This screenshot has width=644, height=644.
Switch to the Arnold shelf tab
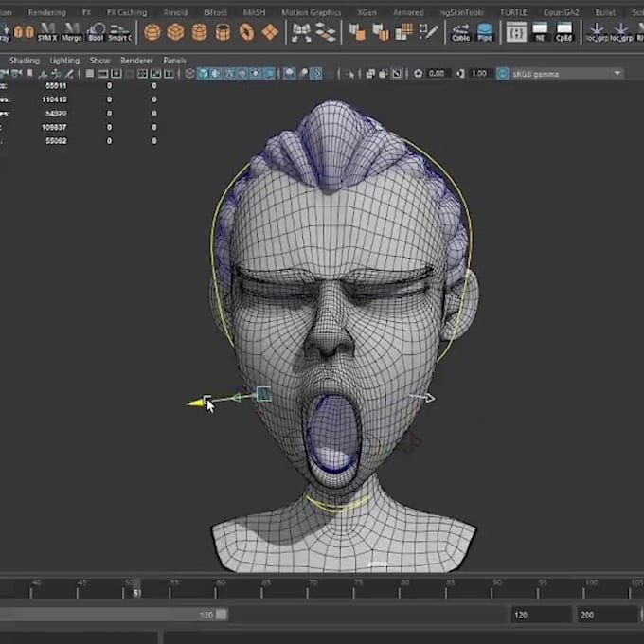pyautogui.click(x=175, y=12)
